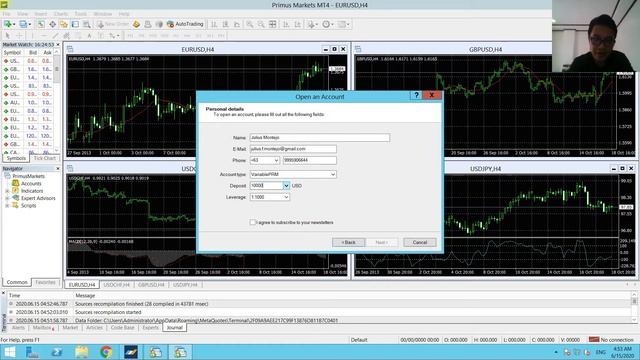640x360 pixels.
Task: Zoom in on the chart
Action: coord(249,24)
